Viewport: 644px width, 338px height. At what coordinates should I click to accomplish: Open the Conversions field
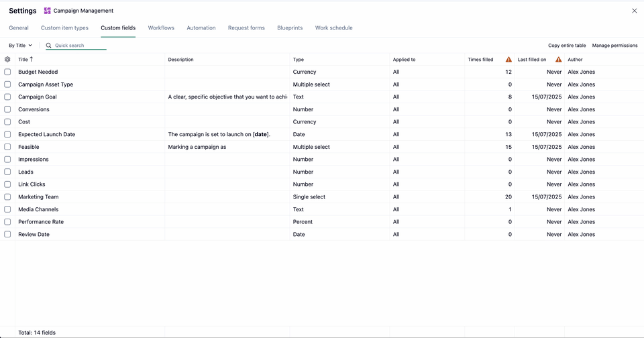pos(34,109)
